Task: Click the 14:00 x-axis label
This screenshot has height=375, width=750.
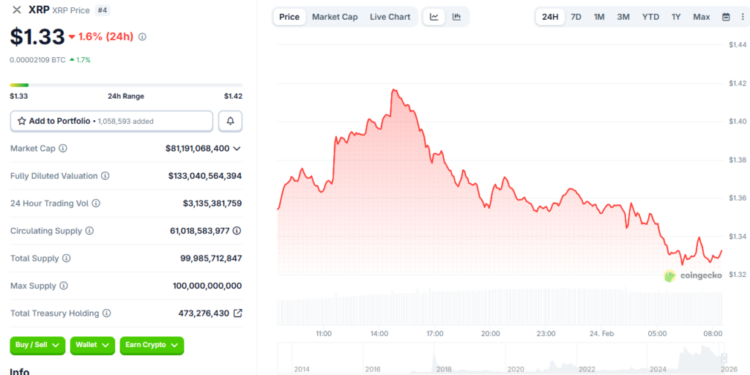Action: click(379, 333)
